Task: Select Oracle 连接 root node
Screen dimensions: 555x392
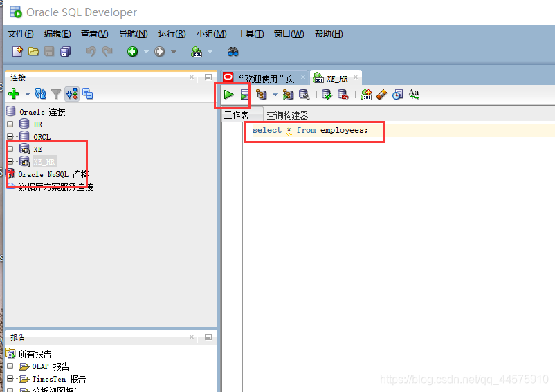Action: point(42,112)
